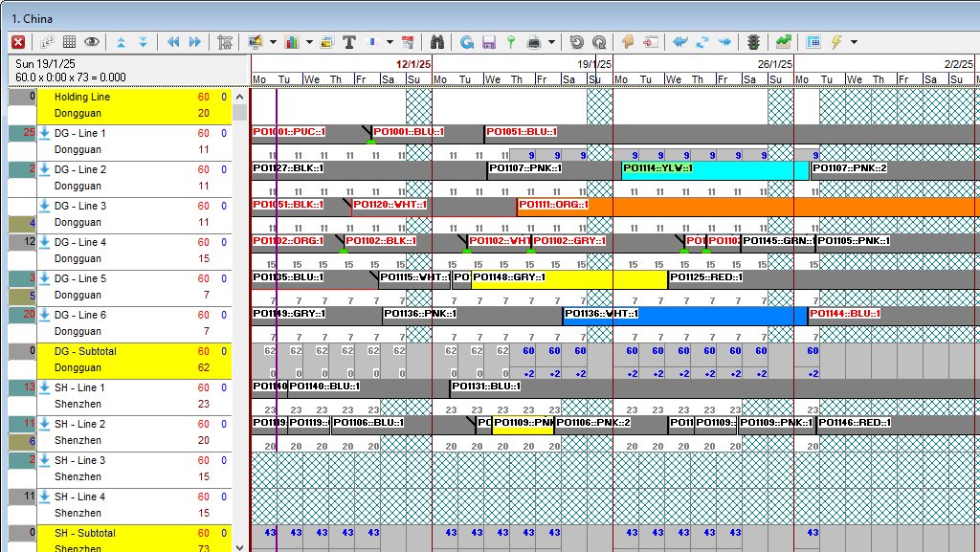
Task: Click the blue double forward-arrow icon
Action: point(724,42)
